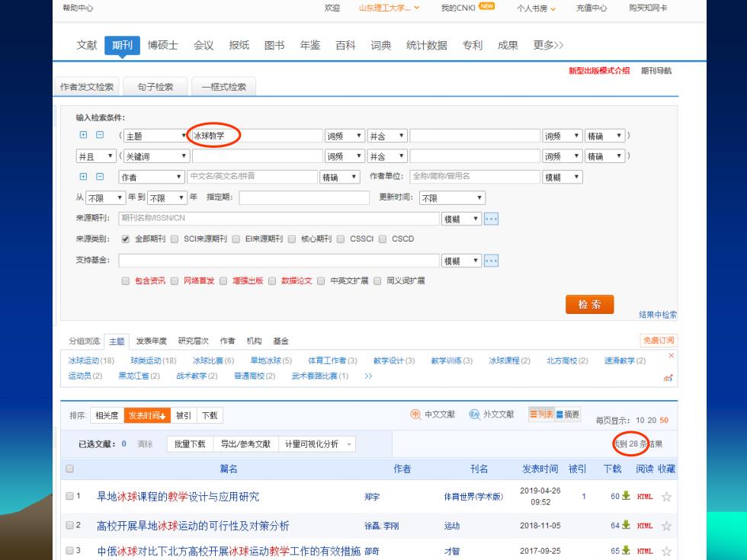The image size is (747, 560).
Task: Add a search condition row next to 主题
Action: pyautogui.click(x=83, y=135)
